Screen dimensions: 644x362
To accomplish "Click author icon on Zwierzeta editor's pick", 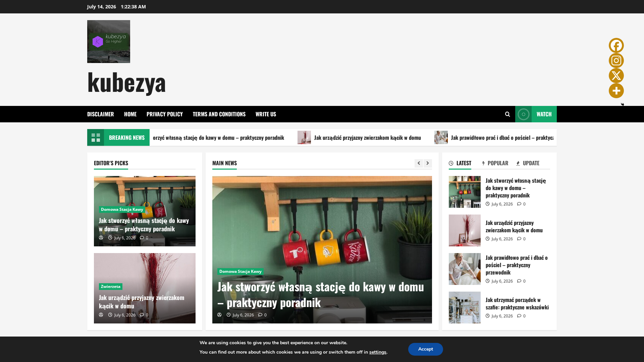I will 101,315.
